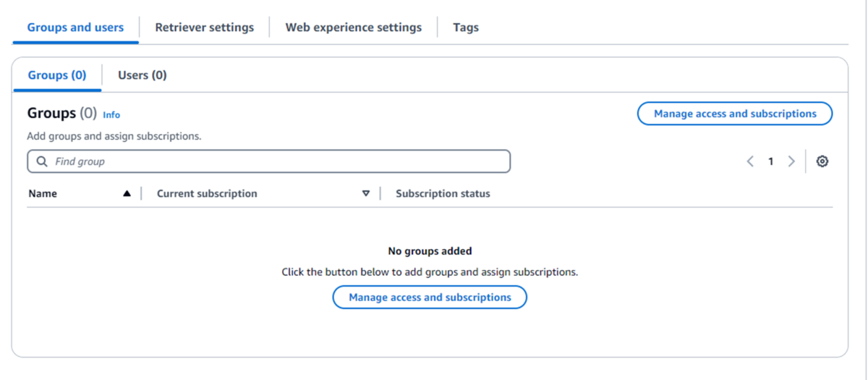
Task: Toggle the Current subscription sort arrow
Action: [x=366, y=193]
